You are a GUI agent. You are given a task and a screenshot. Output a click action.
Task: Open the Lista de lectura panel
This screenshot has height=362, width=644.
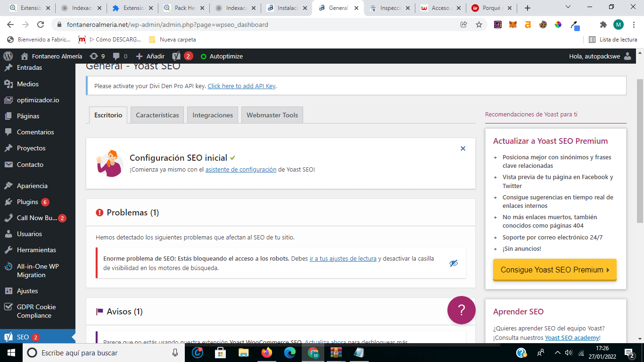point(613,40)
